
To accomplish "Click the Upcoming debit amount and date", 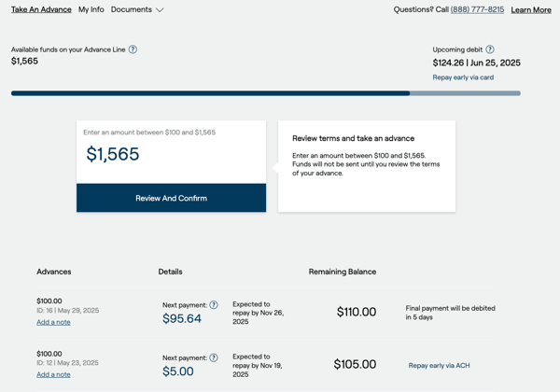I will pos(476,63).
